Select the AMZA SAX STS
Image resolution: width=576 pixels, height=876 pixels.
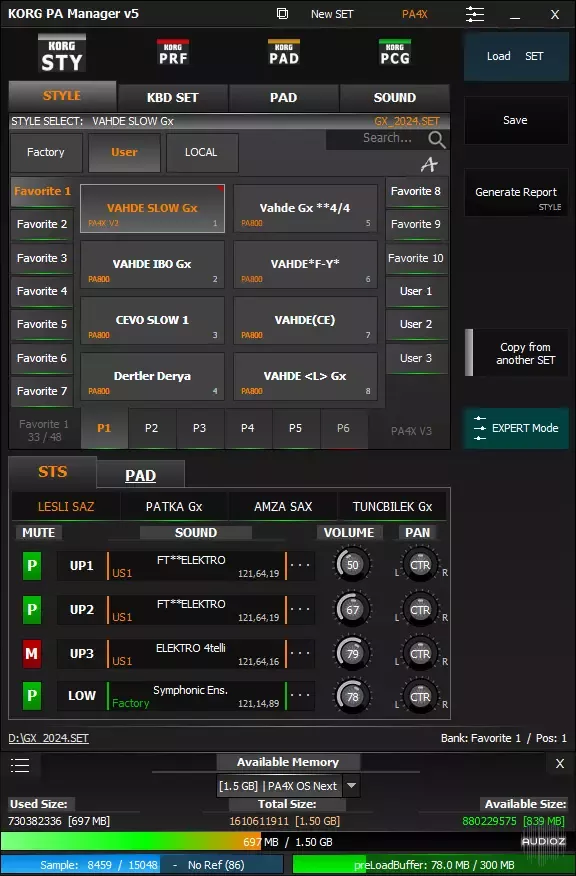pos(283,507)
